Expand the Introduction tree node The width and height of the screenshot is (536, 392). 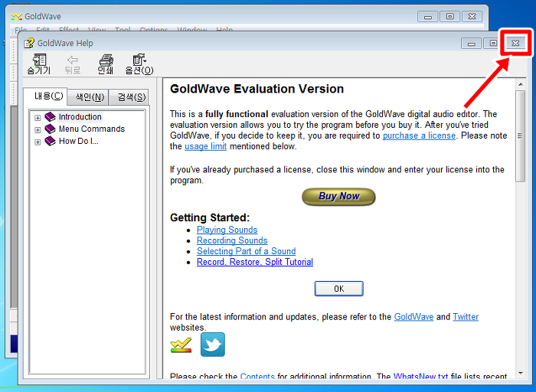click(x=38, y=118)
